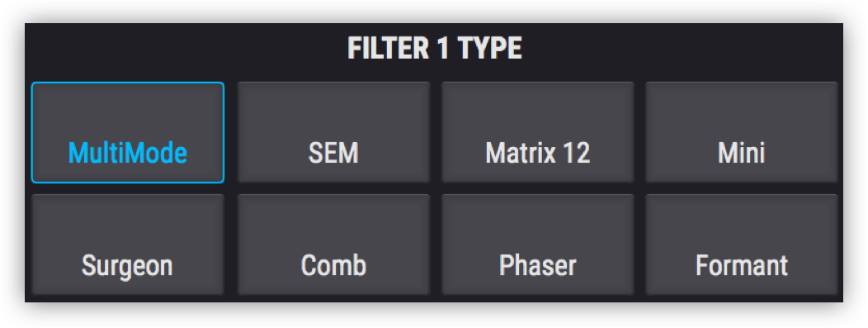Viewport: 868px width, 328px height.
Task: Activate the Phaser filter
Action: coord(537,245)
